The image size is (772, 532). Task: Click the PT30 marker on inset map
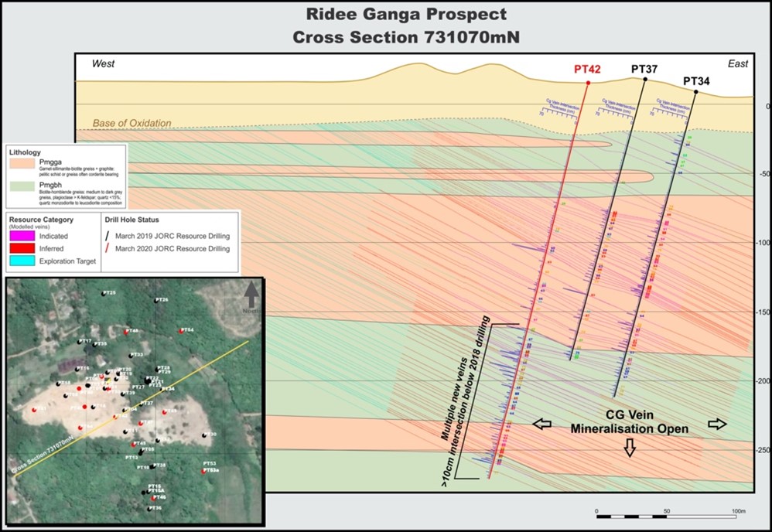click(x=204, y=435)
